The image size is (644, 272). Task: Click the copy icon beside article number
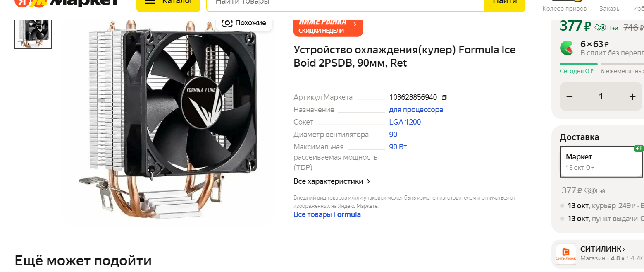444,98
